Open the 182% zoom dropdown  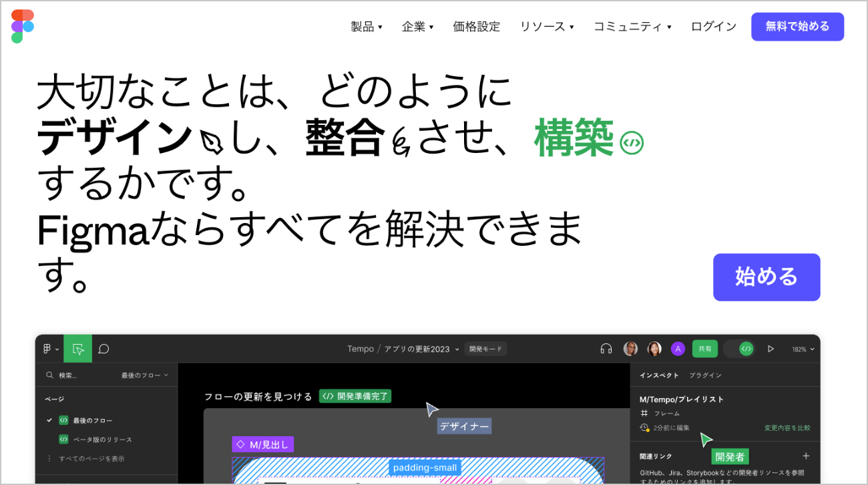tap(803, 349)
